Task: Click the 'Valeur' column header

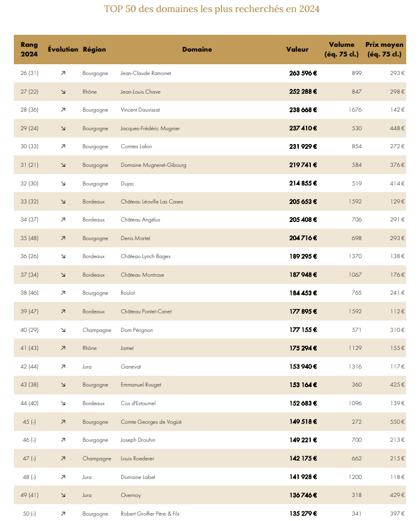Action: click(297, 49)
